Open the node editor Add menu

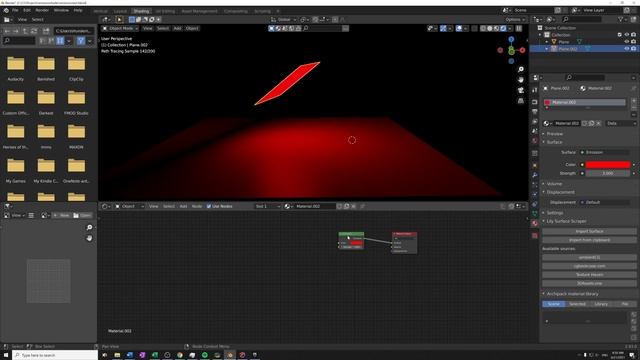click(x=183, y=207)
